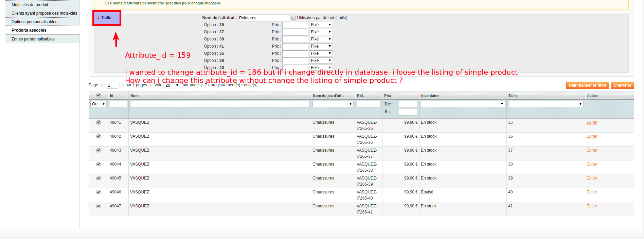Open Zones personnalisables in the sidebar

click(x=33, y=39)
